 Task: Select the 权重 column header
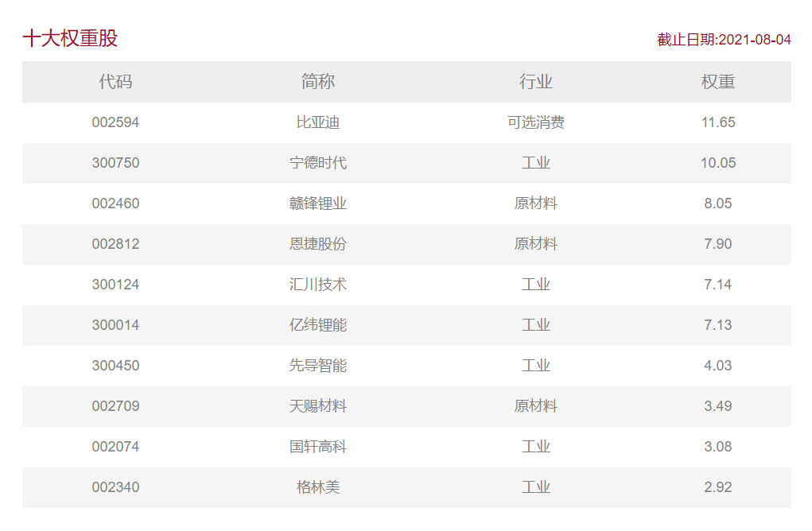point(718,82)
